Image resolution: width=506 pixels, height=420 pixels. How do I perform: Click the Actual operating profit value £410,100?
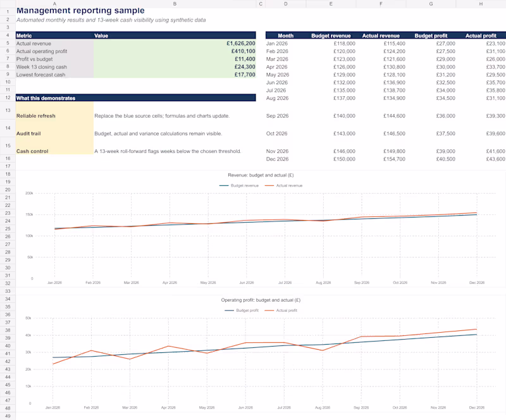175,51
